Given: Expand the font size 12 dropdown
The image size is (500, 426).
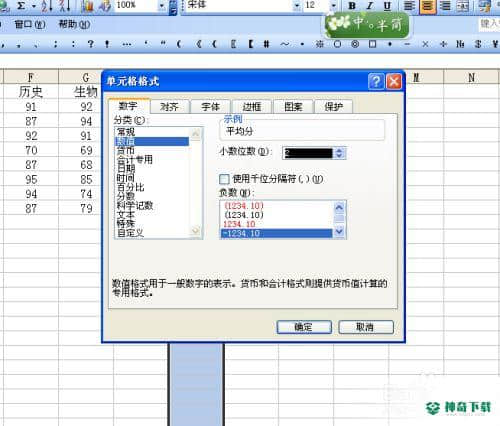Looking at the screenshot, I should (x=333, y=6).
